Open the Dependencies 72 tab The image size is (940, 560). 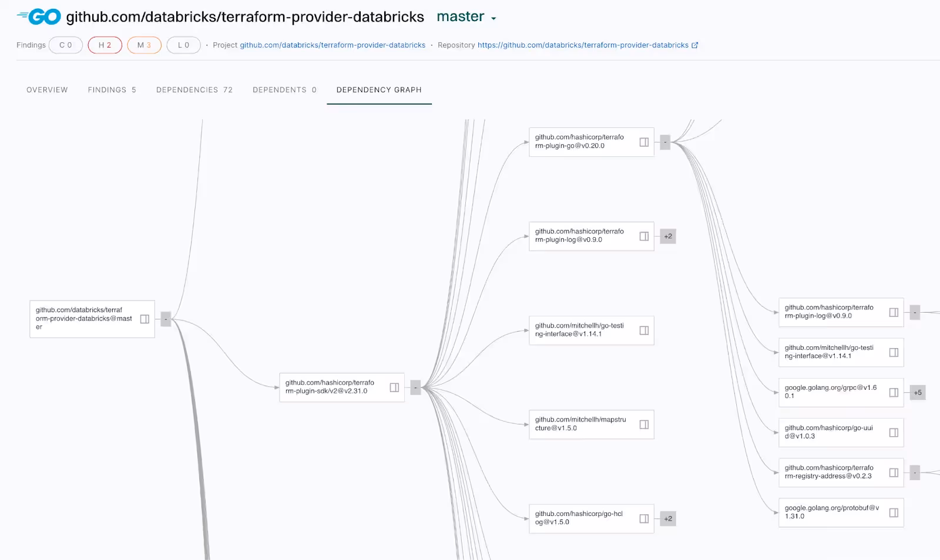(x=194, y=90)
